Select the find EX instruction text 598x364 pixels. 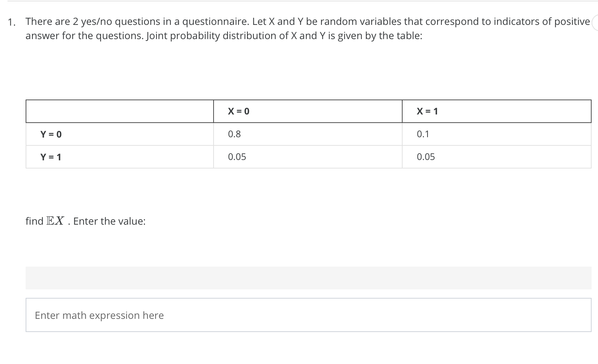click(x=85, y=221)
